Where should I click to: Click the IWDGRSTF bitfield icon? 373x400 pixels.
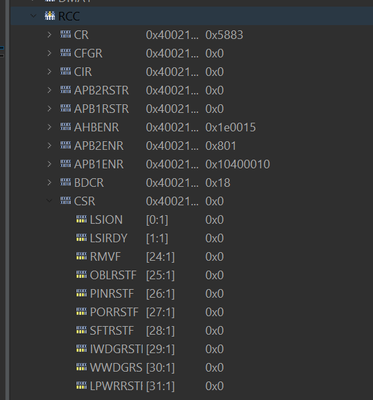(81, 348)
